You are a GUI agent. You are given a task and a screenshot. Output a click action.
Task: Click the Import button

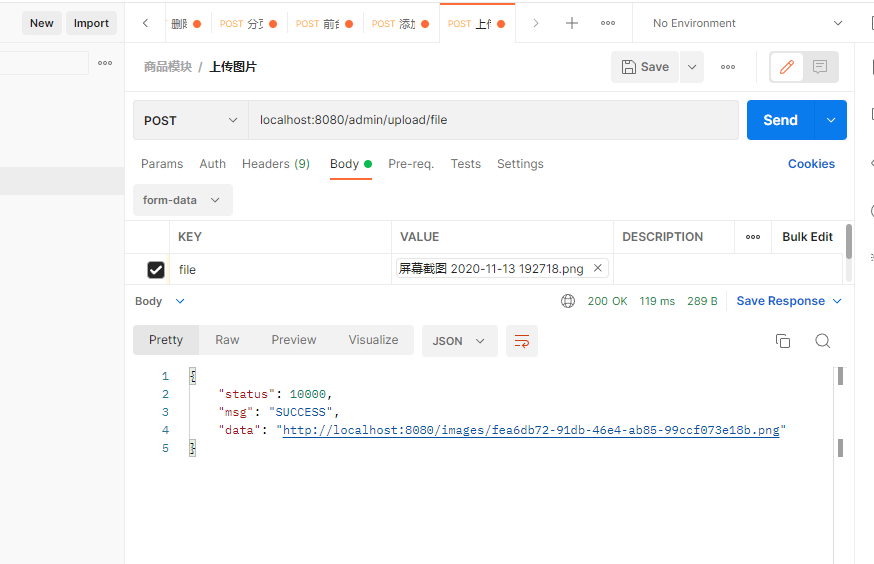[91, 23]
